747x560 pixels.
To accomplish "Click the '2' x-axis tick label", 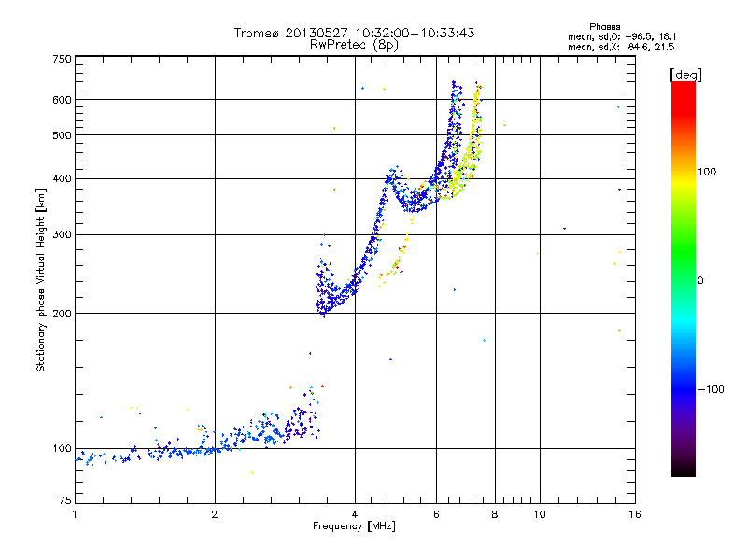I will click(215, 514).
